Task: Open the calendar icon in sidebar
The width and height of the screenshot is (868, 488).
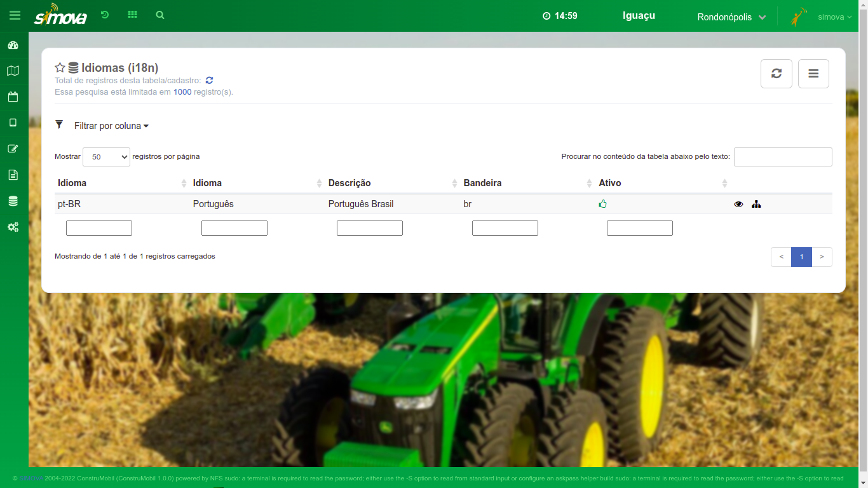Action: [x=13, y=97]
